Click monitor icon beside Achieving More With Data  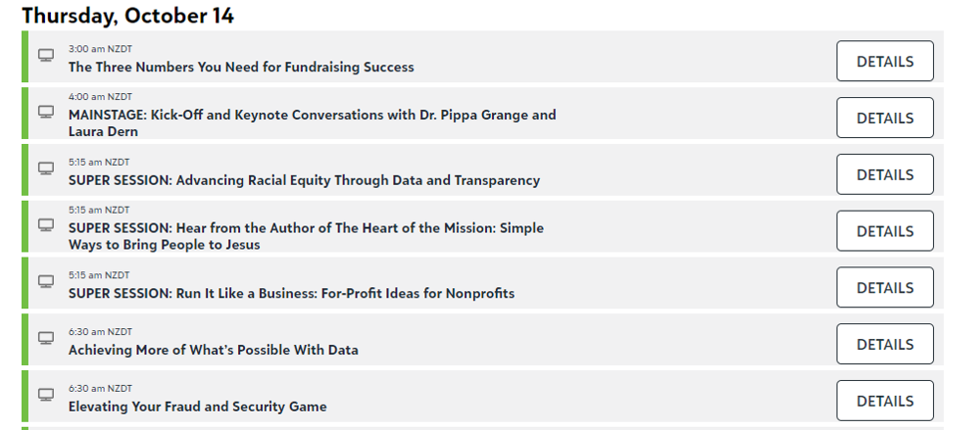pos(46,338)
